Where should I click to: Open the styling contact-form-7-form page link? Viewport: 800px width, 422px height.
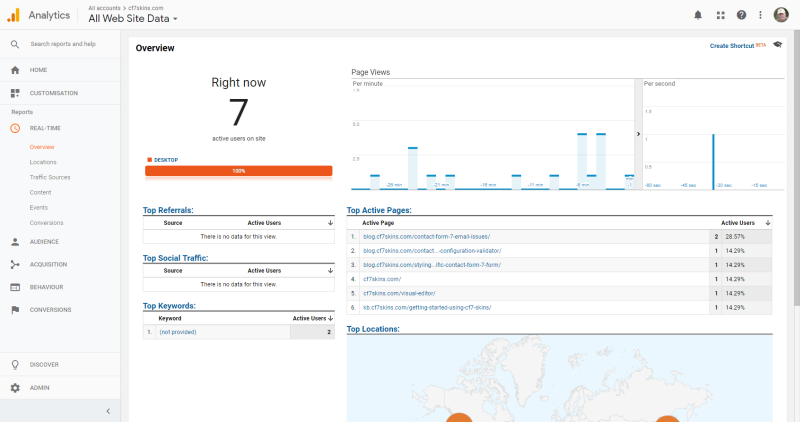pos(432,265)
